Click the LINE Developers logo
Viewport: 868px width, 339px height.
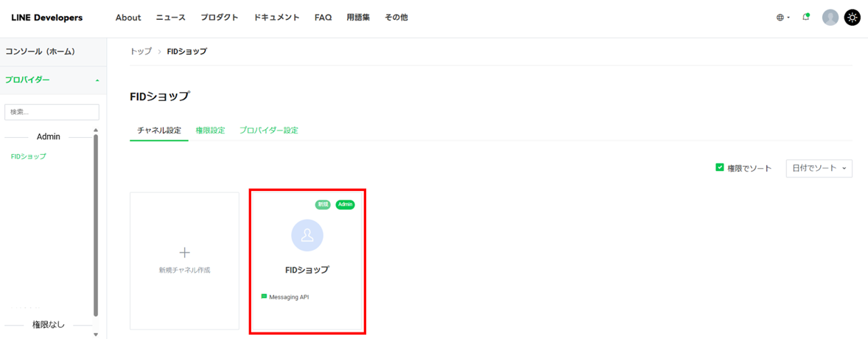[x=47, y=18]
